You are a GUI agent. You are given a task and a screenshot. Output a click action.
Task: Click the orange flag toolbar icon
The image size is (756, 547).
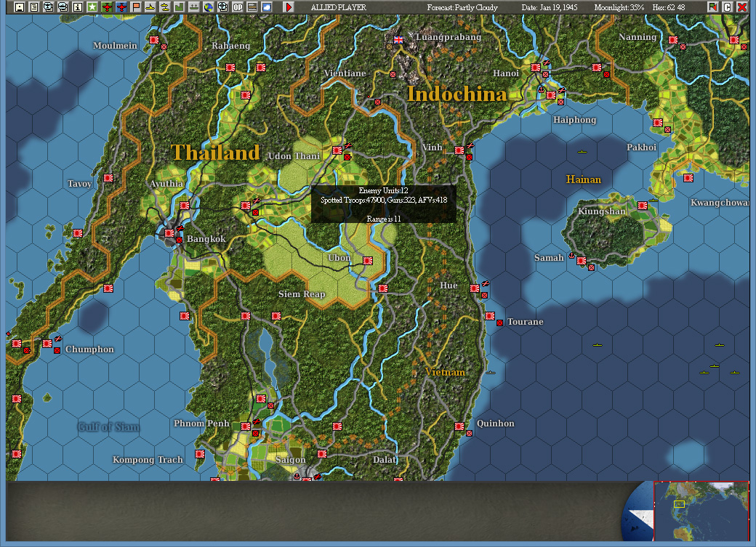click(135, 7)
